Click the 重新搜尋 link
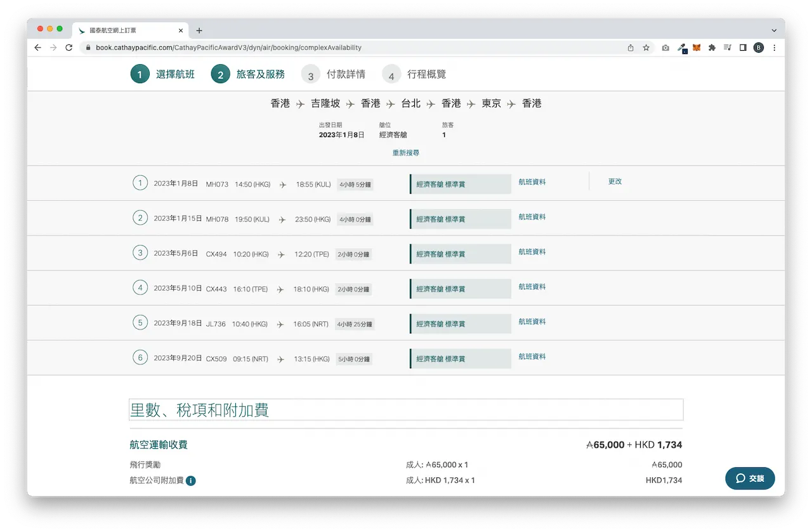This screenshot has height=532, width=812. (406, 153)
